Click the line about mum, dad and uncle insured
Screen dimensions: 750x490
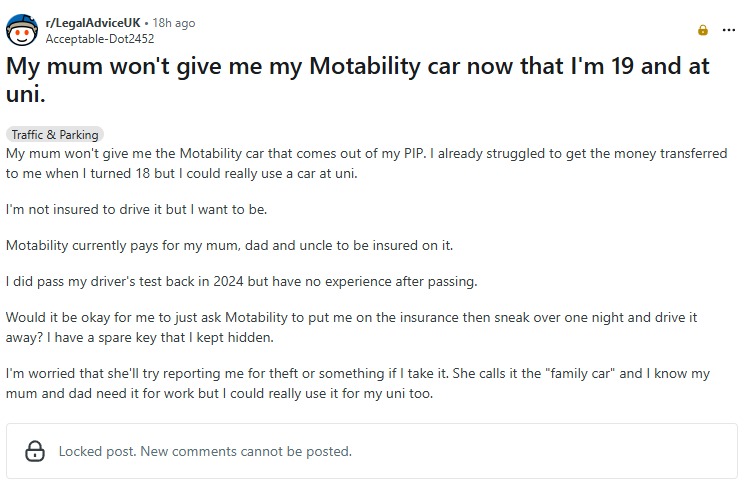pos(229,245)
